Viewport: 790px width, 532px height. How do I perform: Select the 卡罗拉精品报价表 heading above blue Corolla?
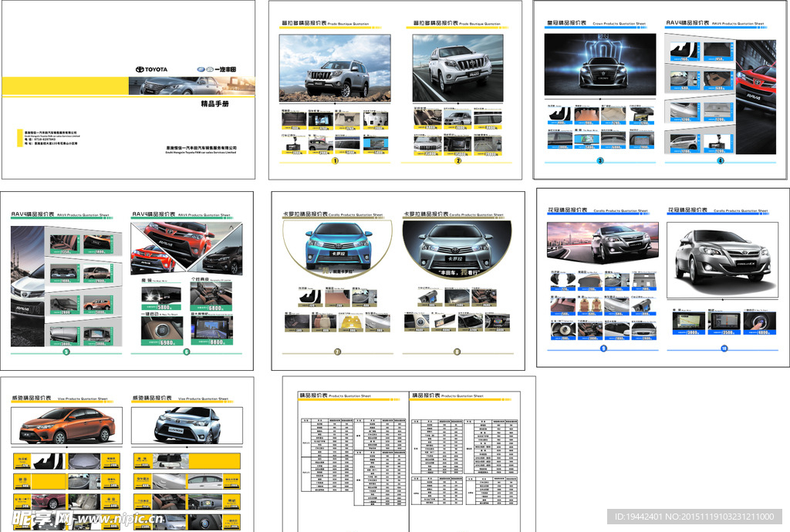pos(305,214)
